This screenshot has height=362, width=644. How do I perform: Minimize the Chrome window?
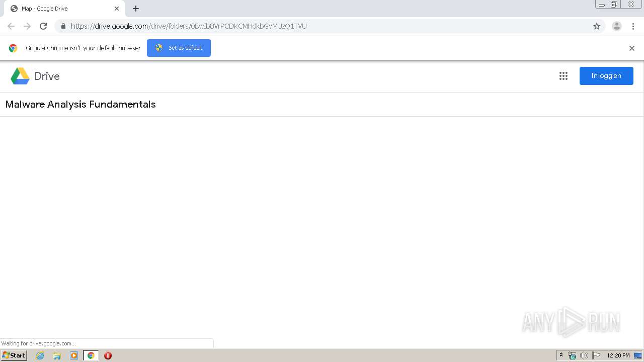point(602,4)
